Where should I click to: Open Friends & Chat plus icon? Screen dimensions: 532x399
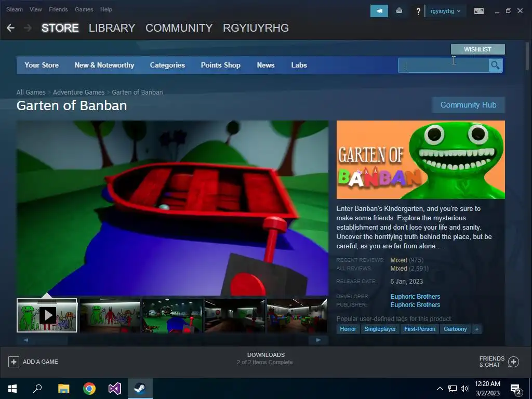pyautogui.click(x=513, y=362)
